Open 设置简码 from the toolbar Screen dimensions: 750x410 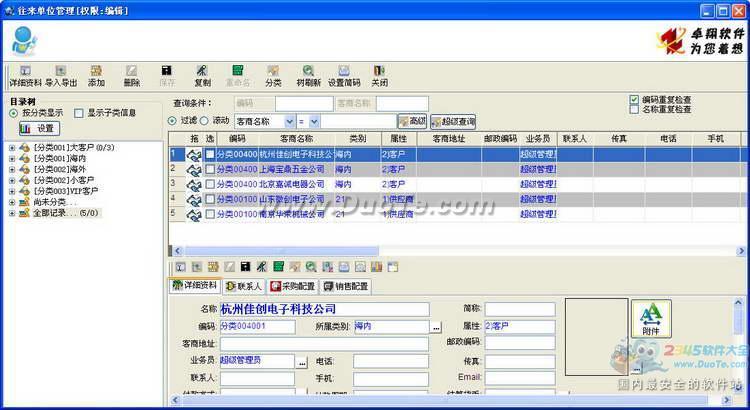point(344,75)
